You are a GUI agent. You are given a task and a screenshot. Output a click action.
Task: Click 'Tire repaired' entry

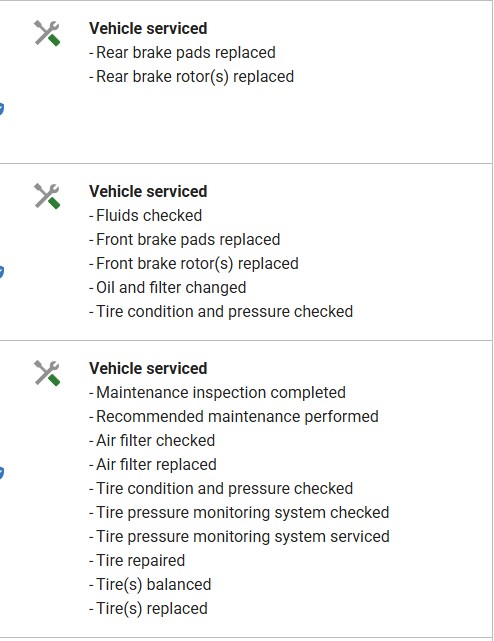137,561
